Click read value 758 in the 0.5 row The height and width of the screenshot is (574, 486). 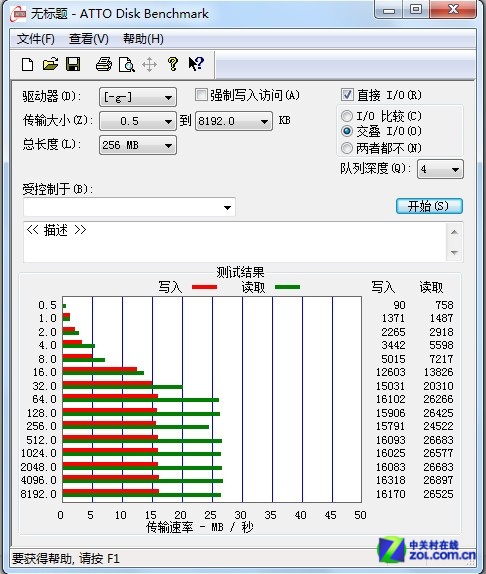(444, 305)
